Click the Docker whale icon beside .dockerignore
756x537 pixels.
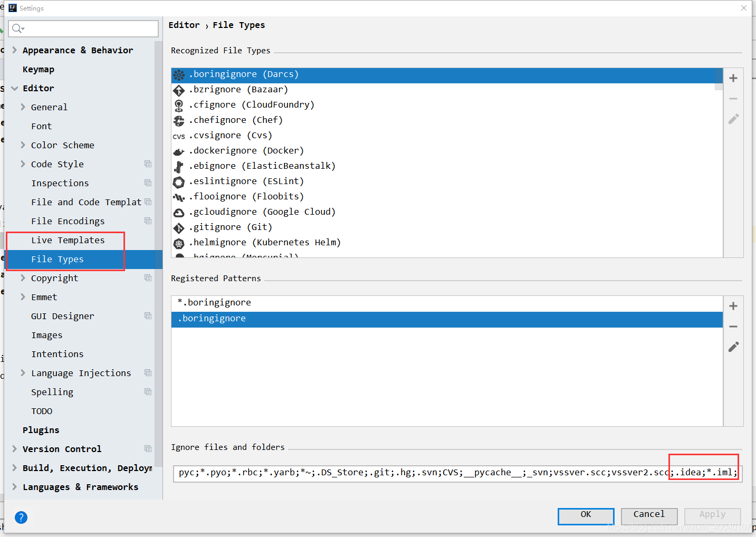tap(179, 151)
